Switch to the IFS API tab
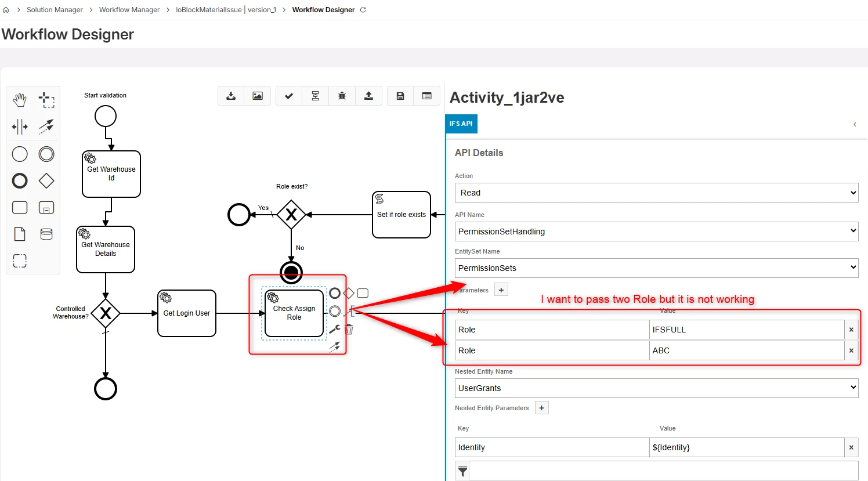The height and width of the screenshot is (481, 868). click(x=461, y=124)
